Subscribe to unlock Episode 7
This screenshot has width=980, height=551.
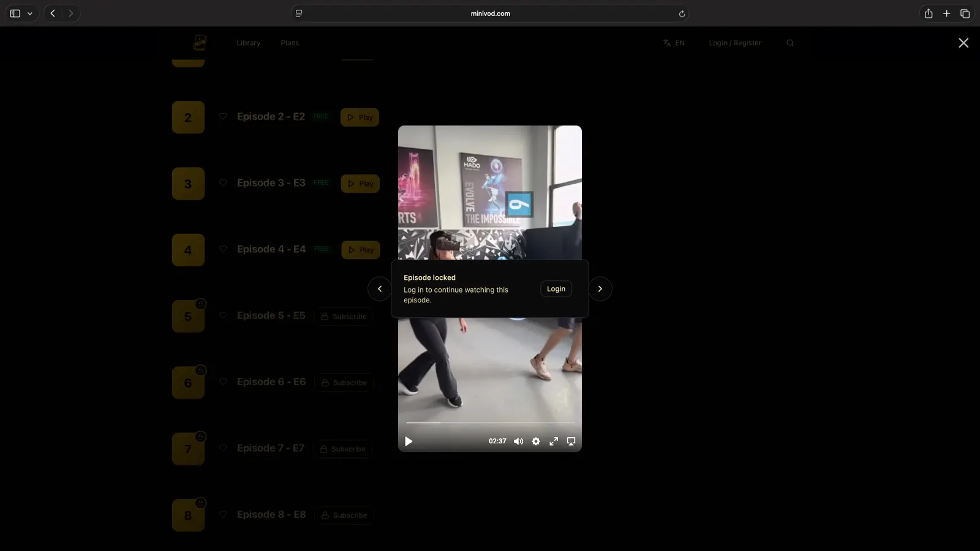coord(343,449)
